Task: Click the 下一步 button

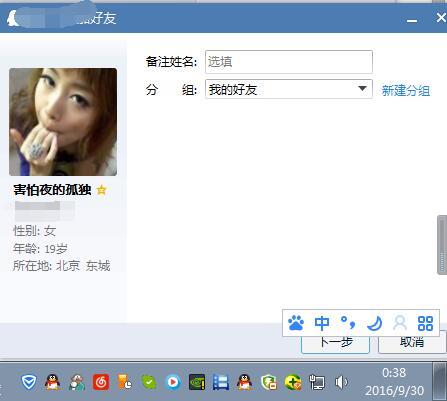Action: (335, 343)
